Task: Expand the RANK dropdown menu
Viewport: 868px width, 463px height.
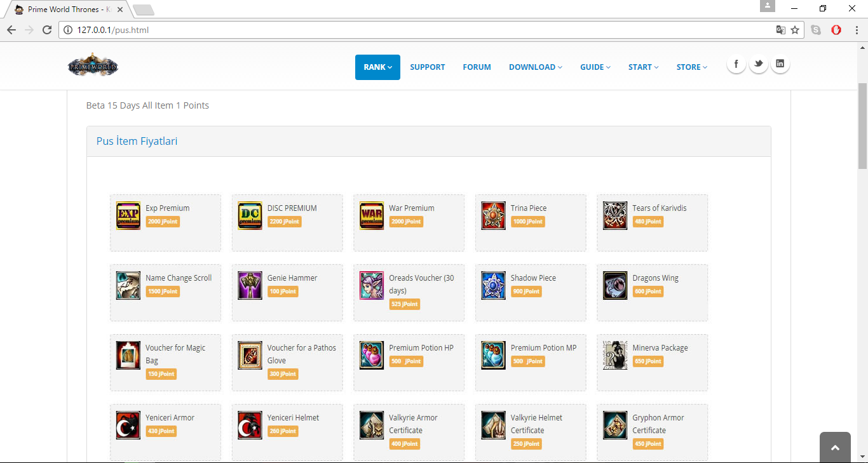Action: point(377,67)
